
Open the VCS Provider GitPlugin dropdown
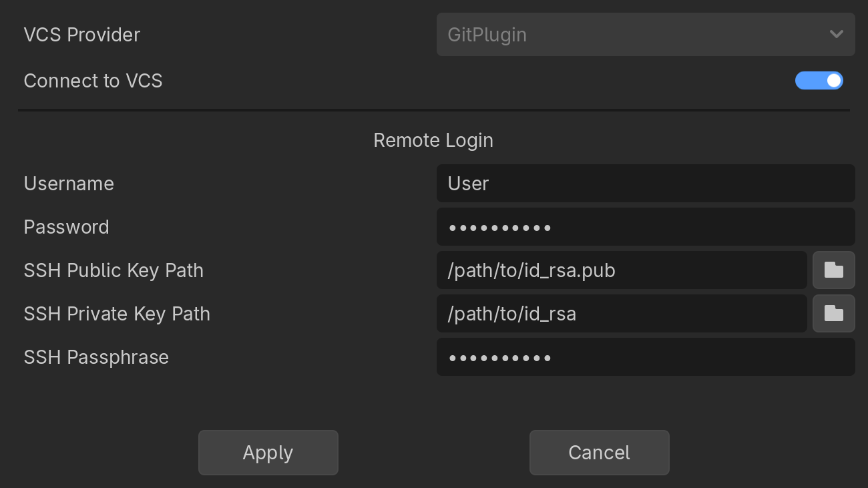tap(646, 34)
